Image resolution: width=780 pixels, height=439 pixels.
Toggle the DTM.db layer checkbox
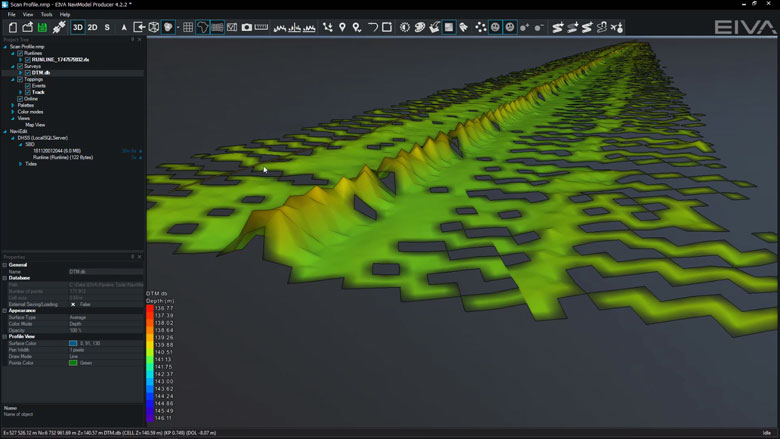click(27, 73)
